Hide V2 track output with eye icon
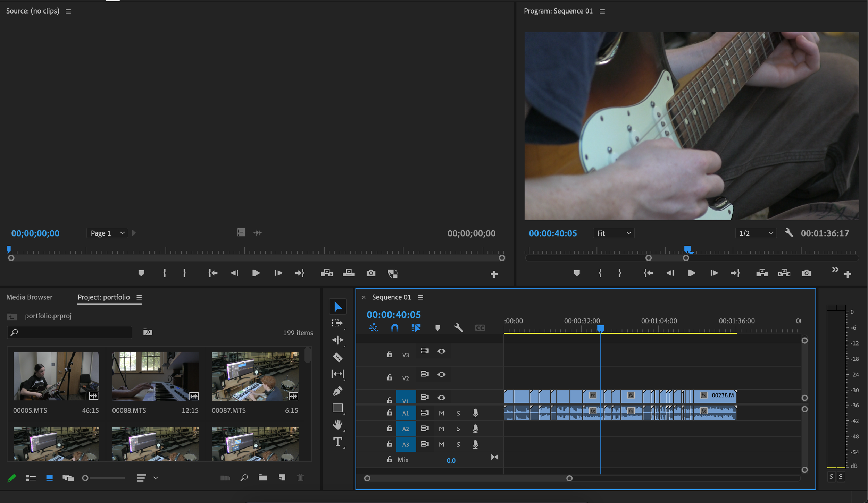The height and width of the screenshot is (503, 868). tap(441, 375)
